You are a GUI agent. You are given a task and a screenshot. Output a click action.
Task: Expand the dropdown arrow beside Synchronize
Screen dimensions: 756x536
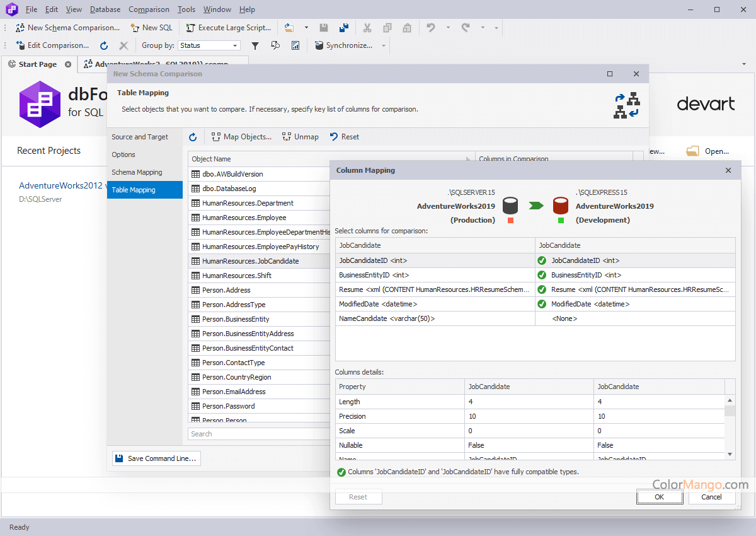point(383,45)
